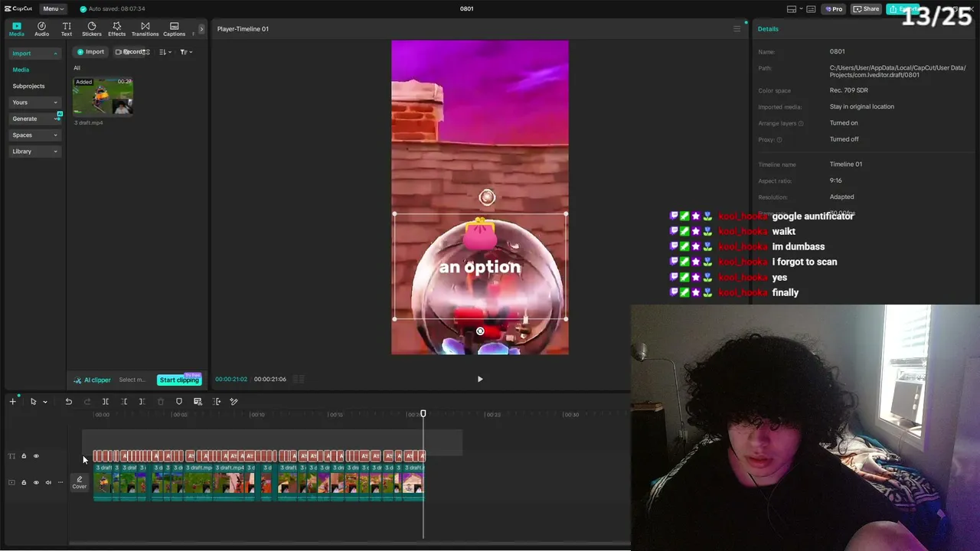Show more tool tabs with right chevron
The width and height of the screenshot is (980, 551).
click(201, 29)
